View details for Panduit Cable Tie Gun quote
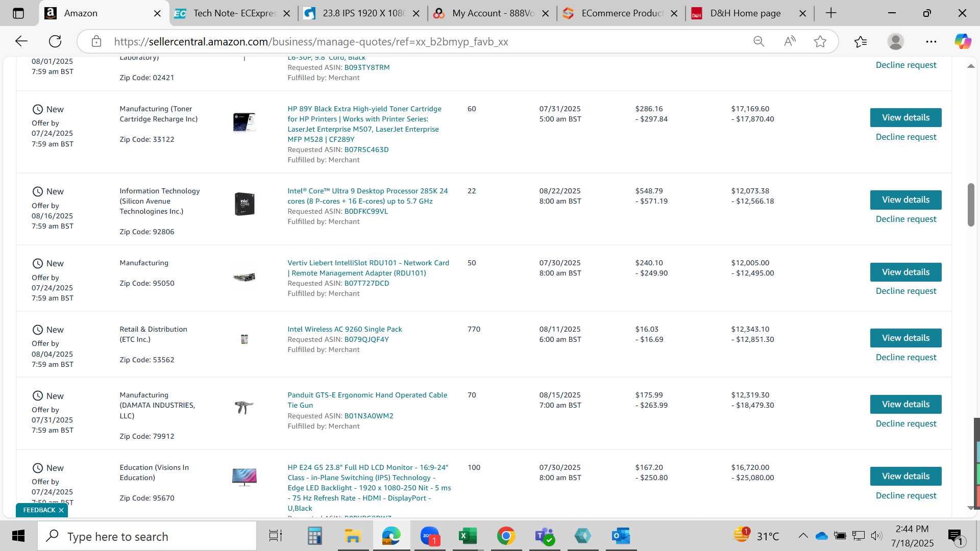The image size is (980, 551). pyautogui.click(x=905, y=404)
